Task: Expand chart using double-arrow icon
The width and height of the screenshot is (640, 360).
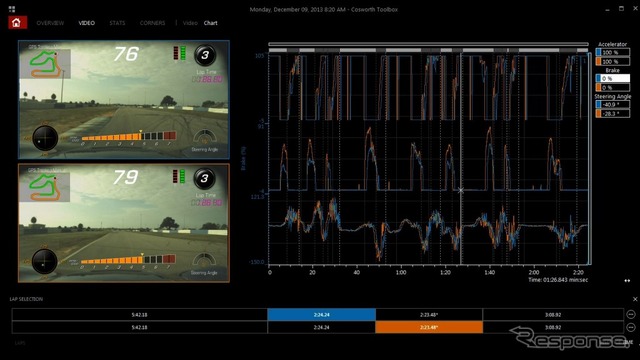Action: click(627, 280)
